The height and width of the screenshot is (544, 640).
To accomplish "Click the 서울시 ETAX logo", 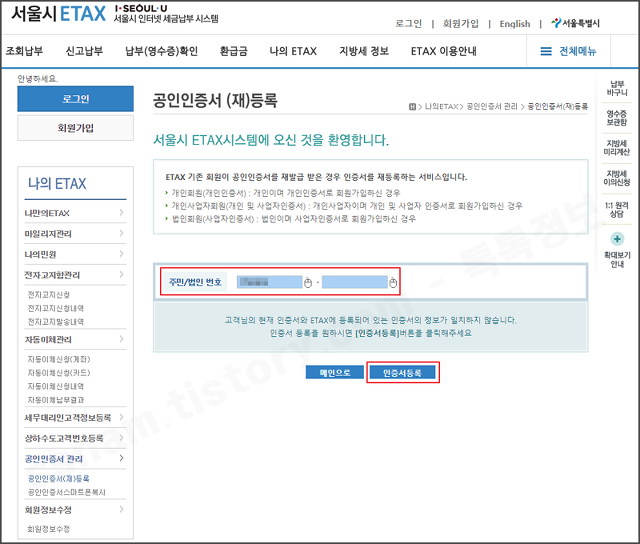I will coord(58,13).
